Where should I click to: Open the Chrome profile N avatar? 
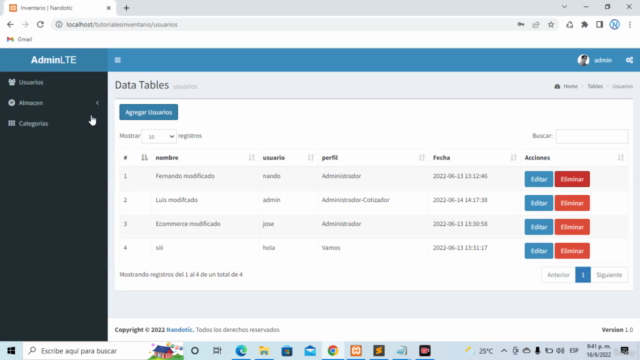point(615,24)
